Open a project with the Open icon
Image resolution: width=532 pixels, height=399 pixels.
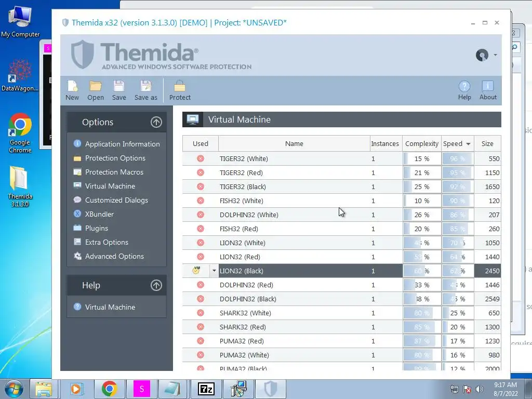click(96, 86)
